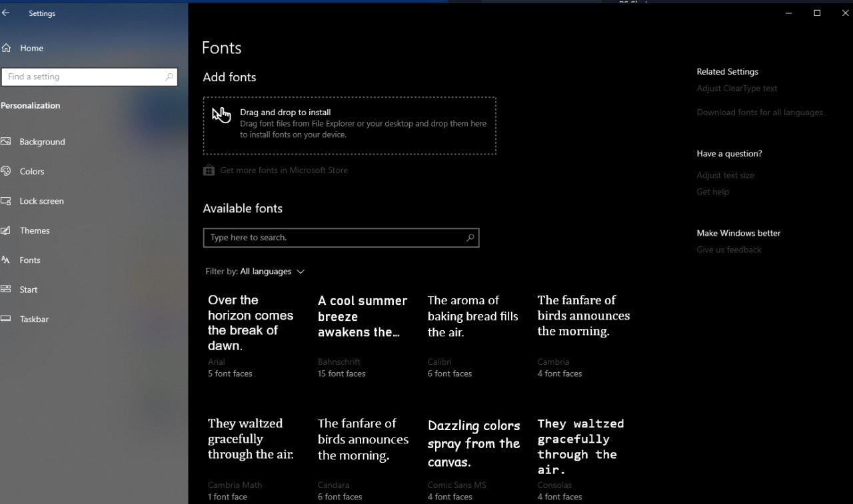Viewport: 853px width, 504px height.
Task: Focus the 'Find a setting' search box
Action: pyautogui.click(x=89, y=77)
